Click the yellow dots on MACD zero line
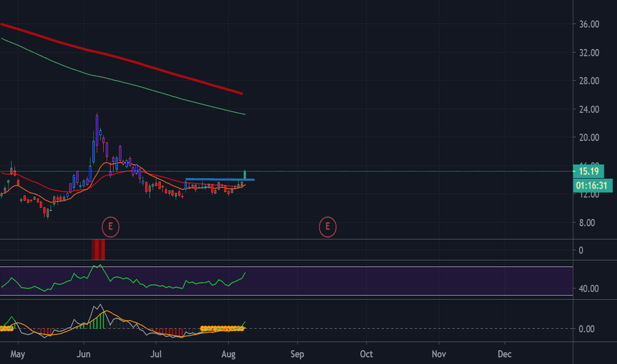 click(x=222, y=328)
